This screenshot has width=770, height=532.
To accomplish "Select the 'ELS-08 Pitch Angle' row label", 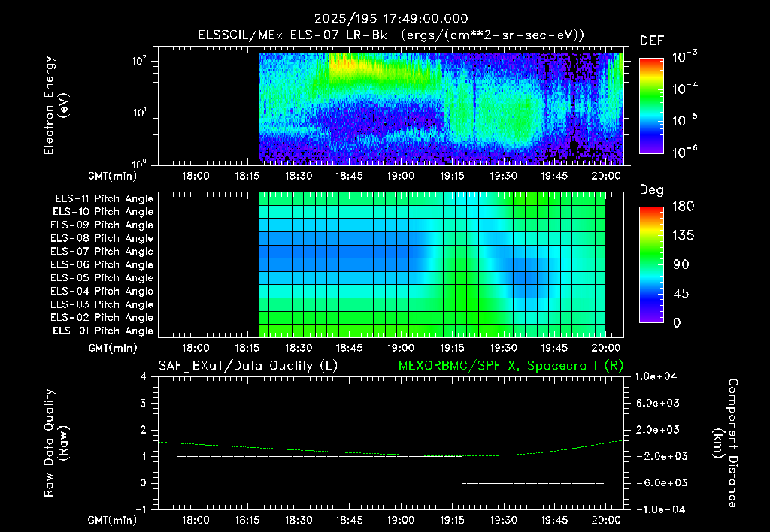I will click(x=102, y=238).
